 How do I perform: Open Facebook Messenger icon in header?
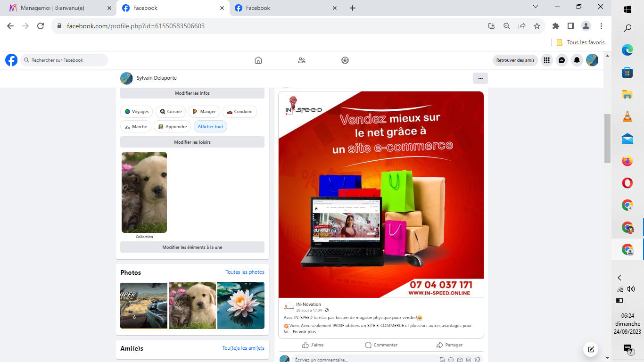(x=561, y=60)
